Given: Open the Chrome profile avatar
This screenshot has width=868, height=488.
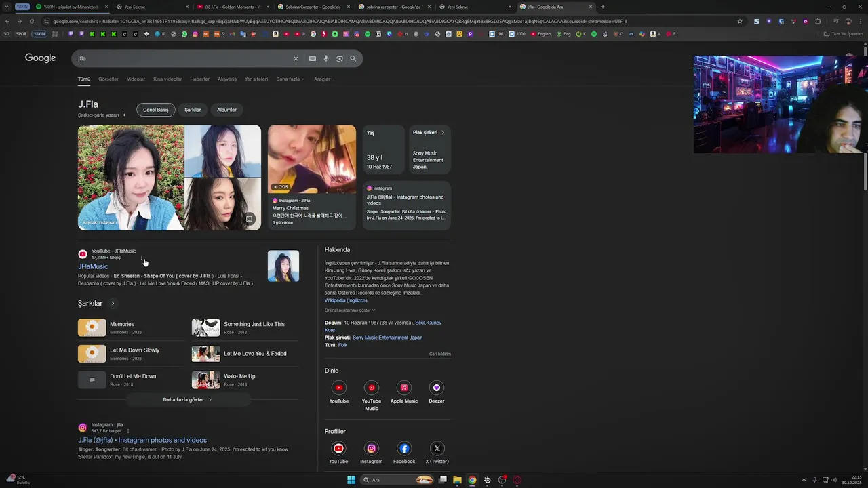Looking at the screenshot, I should [x=848, y=21].
